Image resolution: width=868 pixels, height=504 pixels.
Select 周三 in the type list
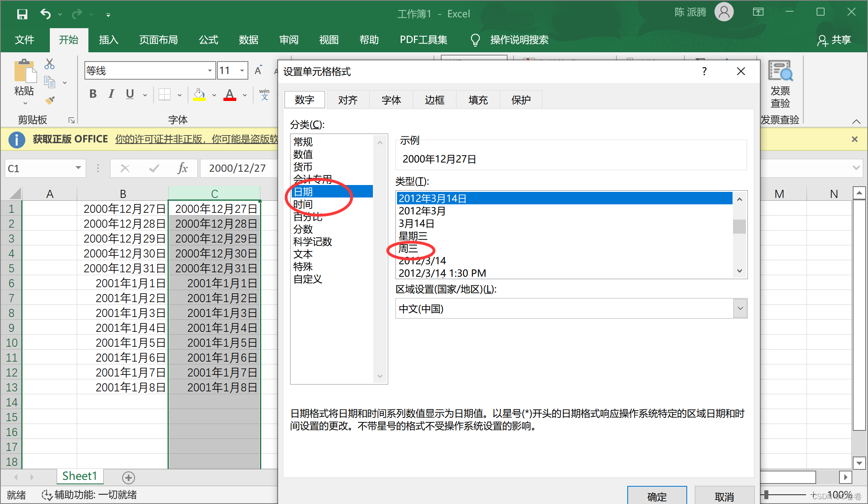click(408, 249)
